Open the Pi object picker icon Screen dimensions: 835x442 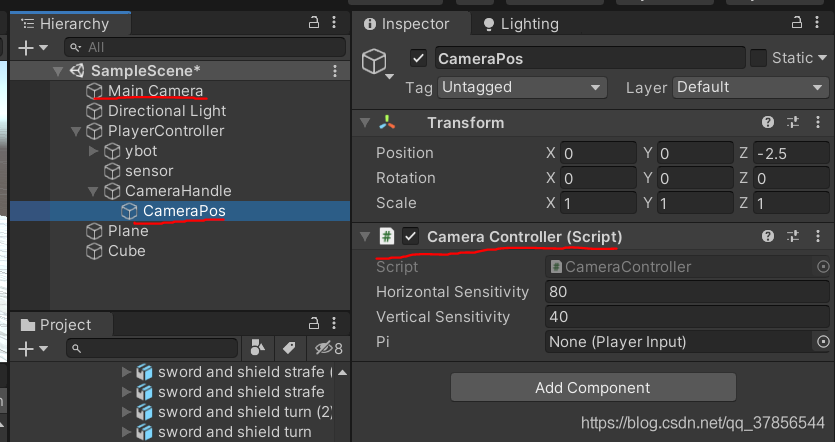click(823, 342)
